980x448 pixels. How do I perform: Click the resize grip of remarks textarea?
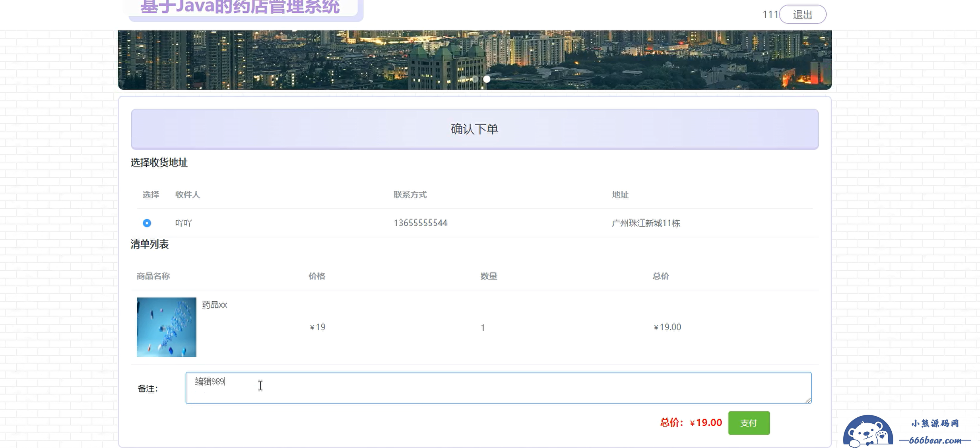808,400
